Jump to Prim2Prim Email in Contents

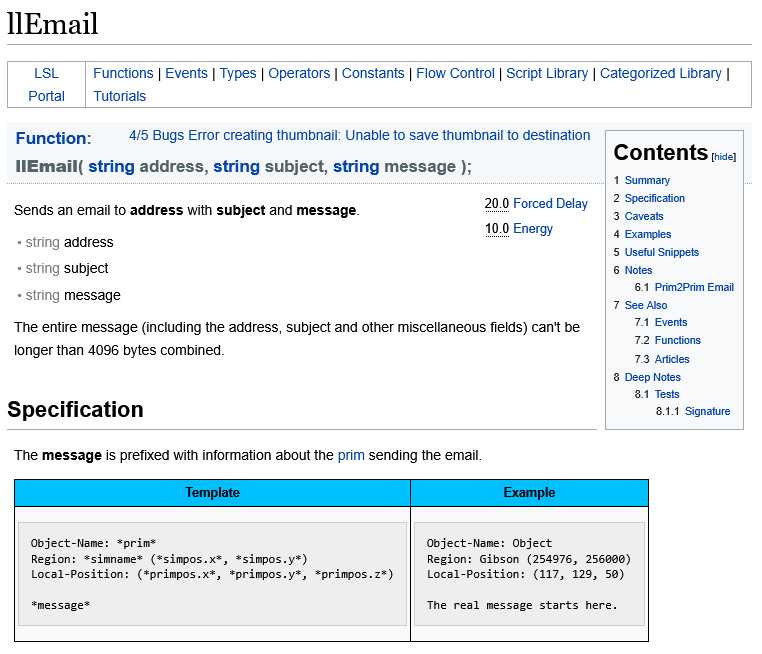694,287
